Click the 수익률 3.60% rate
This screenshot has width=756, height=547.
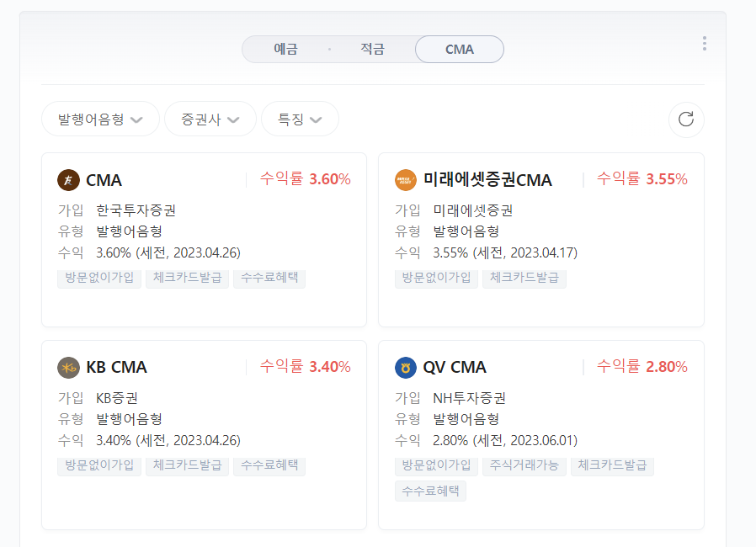[x=306, y=178]
